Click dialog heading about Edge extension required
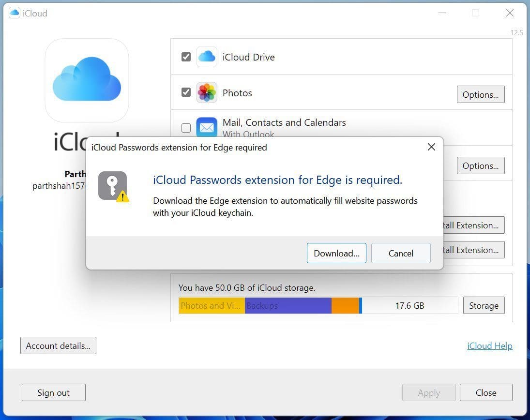530x420 pixels. coord(277,180)
